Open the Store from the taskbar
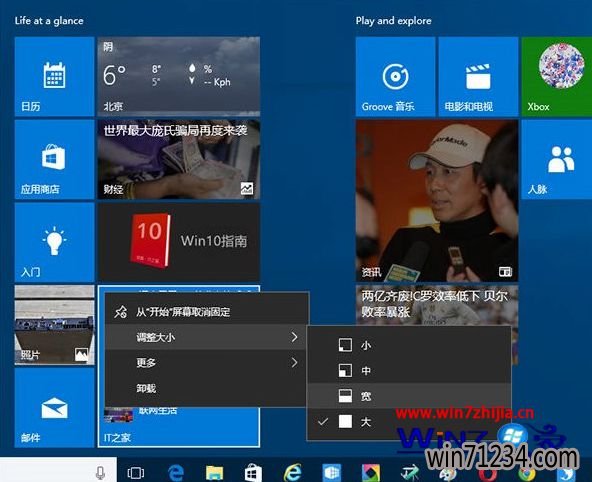This screenshot has width=592, height=482. pos(253,473)
